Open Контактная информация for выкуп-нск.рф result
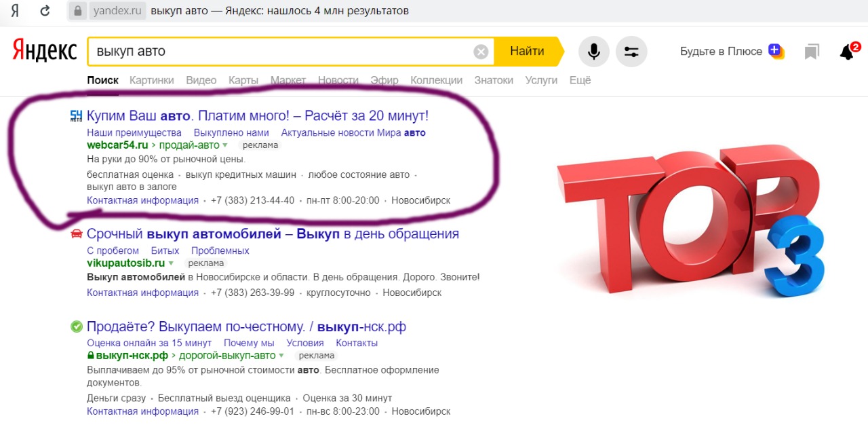 (x=142, y=411)
